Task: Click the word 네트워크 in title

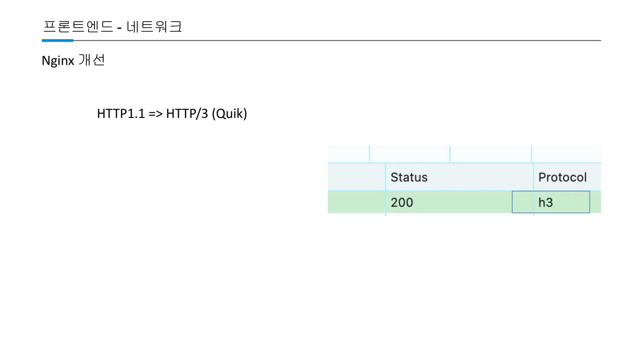Action: (x=154, y=26)
